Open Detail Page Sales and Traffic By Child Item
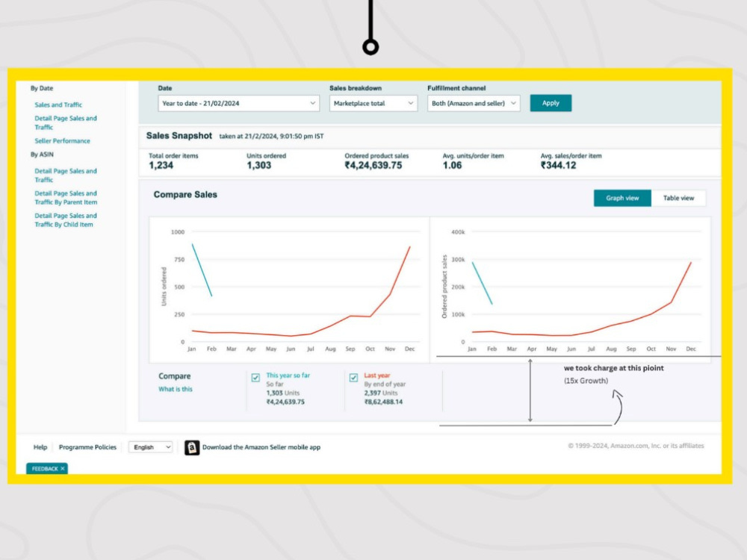 tap(66, 220)
